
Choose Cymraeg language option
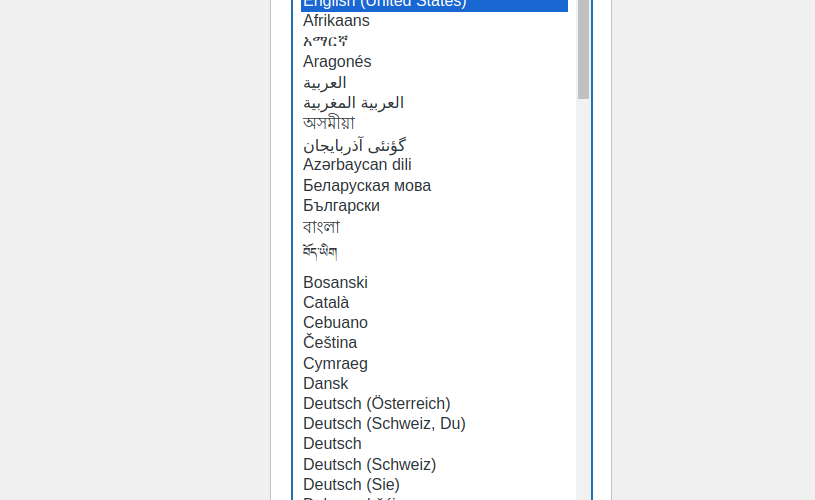pyautogui.click(x=335, y=364)
